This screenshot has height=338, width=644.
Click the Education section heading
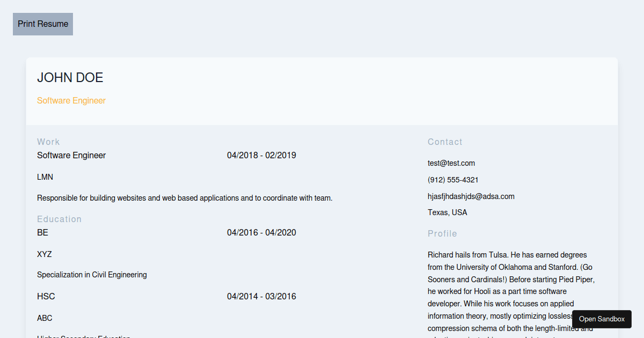tap(60, 219)
